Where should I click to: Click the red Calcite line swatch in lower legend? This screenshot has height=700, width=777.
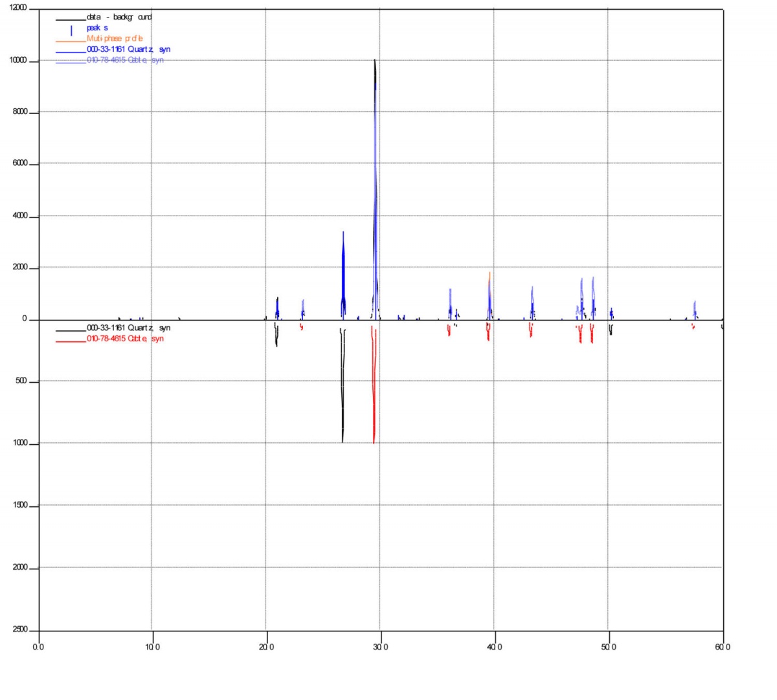coord(71,339)
